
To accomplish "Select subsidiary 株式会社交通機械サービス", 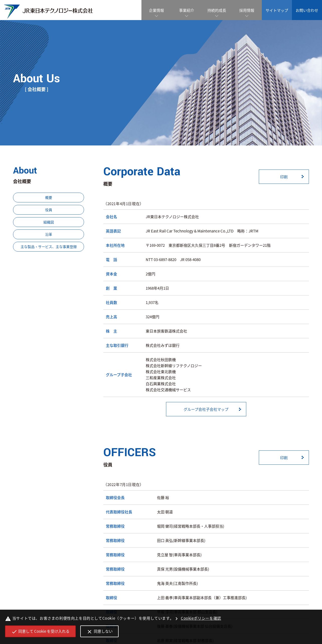I will tap(168, 390).
